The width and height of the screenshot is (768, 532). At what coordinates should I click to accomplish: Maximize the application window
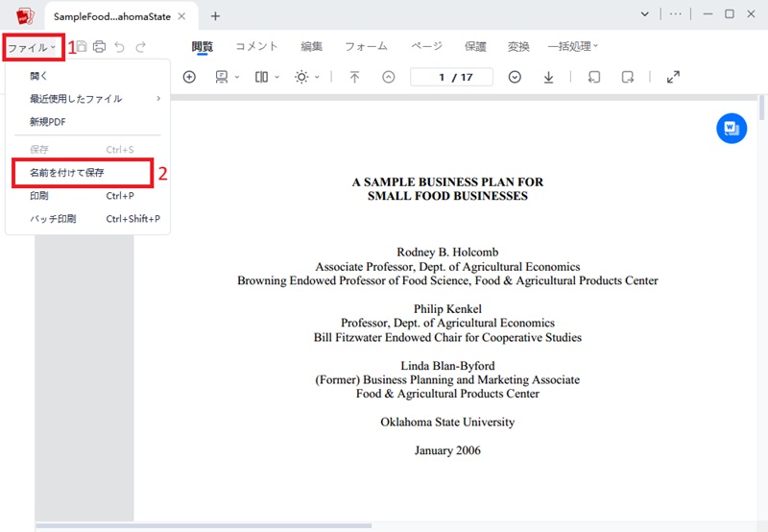[x=730, y=14]
